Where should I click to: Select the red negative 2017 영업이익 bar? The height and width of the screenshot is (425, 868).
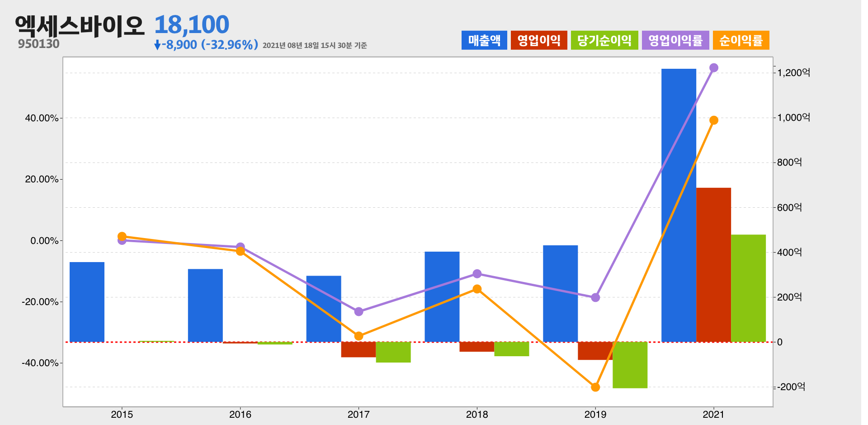point(359,350)
